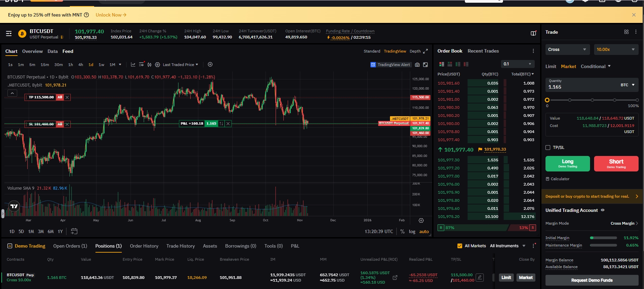
Task: Open the 10.00x leverage dropdown
Action: point(616,50)
